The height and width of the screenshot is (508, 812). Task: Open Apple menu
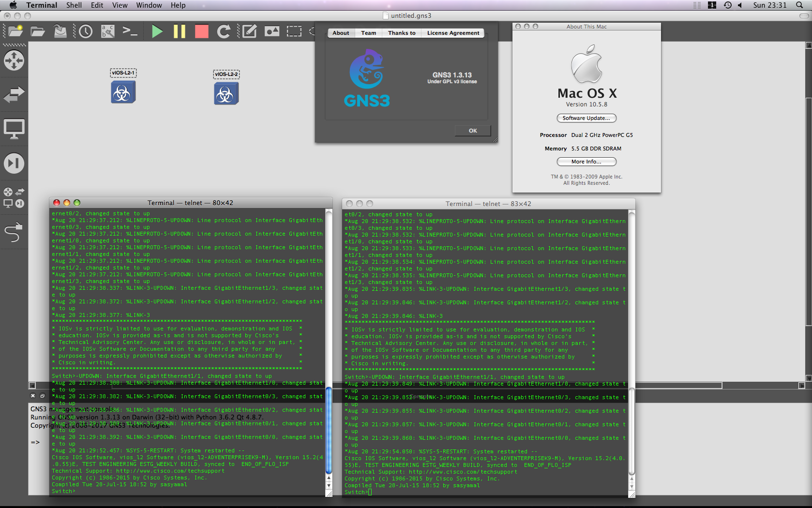(13, 5)
